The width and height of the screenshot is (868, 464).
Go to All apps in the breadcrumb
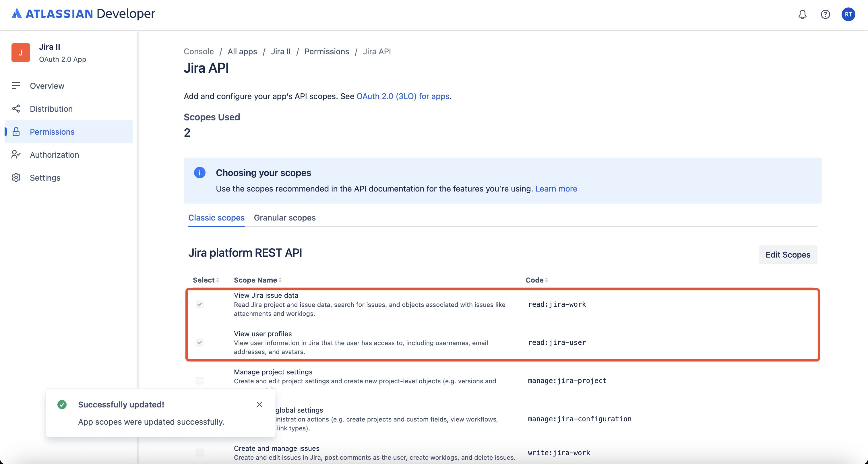(x=242, y=52)
